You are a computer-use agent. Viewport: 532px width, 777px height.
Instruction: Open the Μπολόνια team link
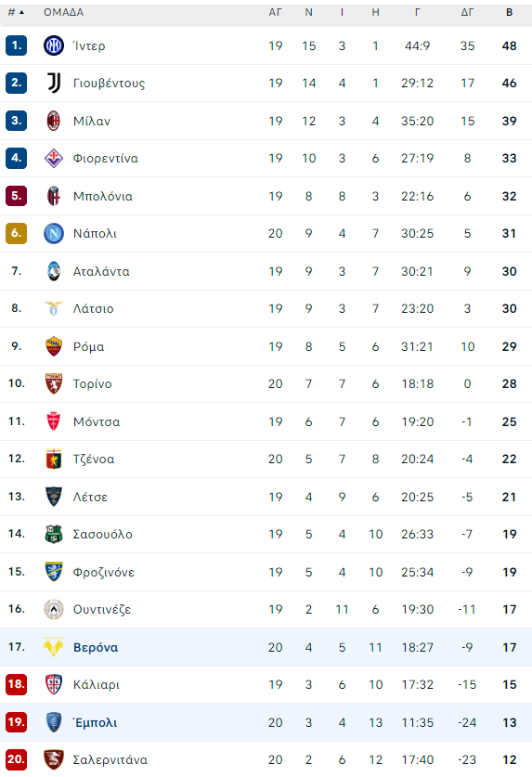pos(103,196)
